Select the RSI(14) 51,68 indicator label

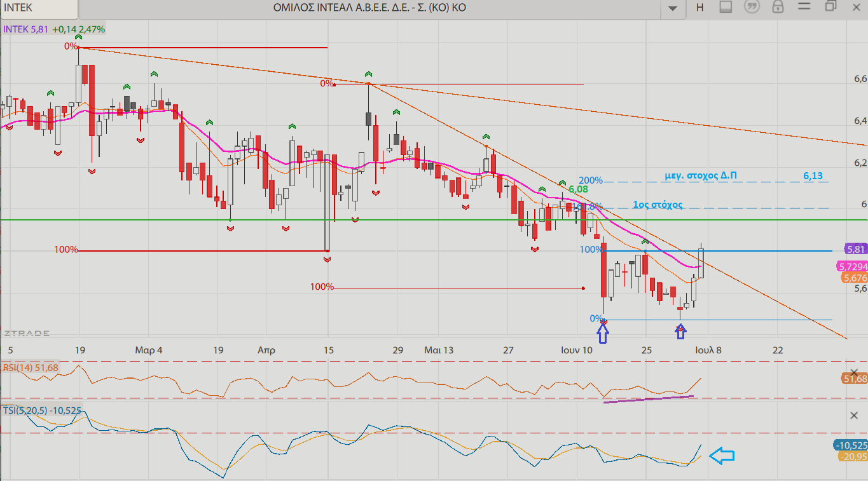(31, 367)
